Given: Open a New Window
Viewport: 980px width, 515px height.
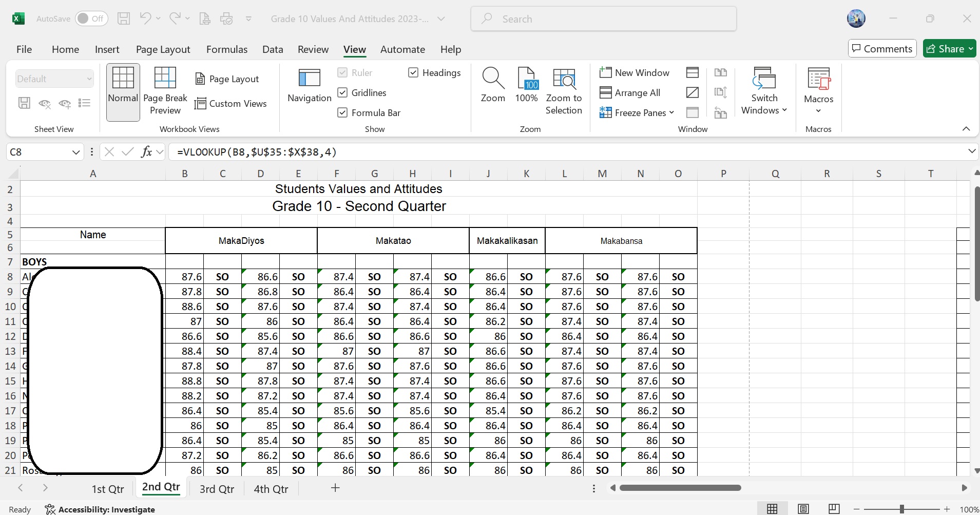Looking at the screenshot, I should pos(635,73).
